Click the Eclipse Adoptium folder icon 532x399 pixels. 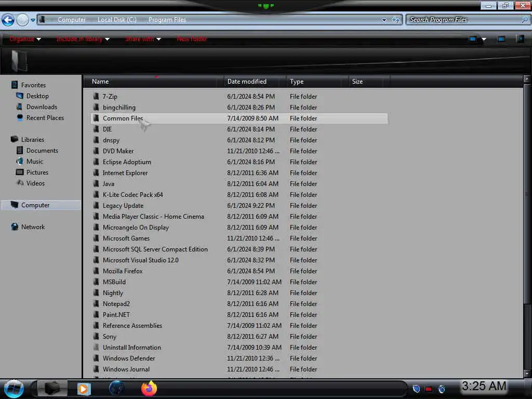96,162
